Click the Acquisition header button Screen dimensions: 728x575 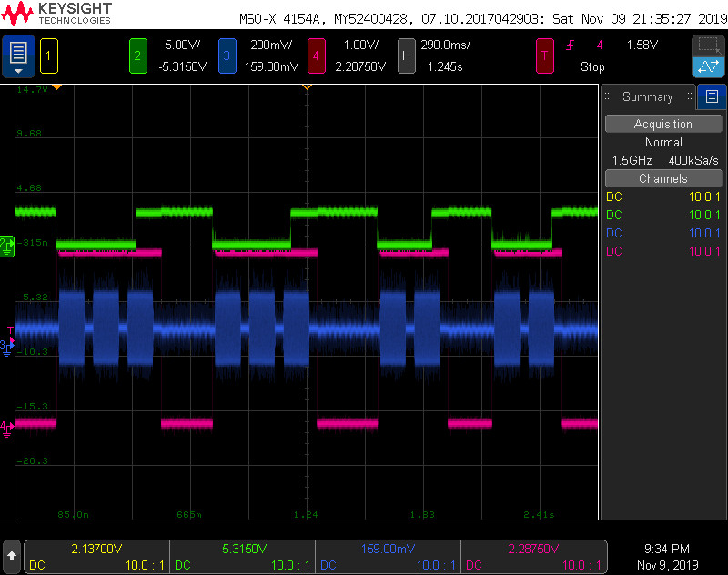coord(662,124)
